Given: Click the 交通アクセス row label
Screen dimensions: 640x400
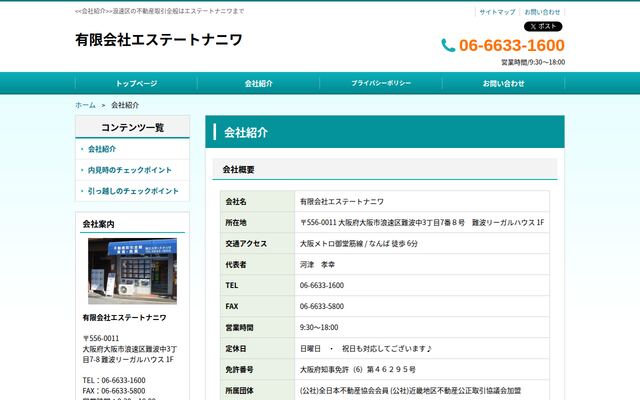Looking at the screenshot, I should coord(246,244).
